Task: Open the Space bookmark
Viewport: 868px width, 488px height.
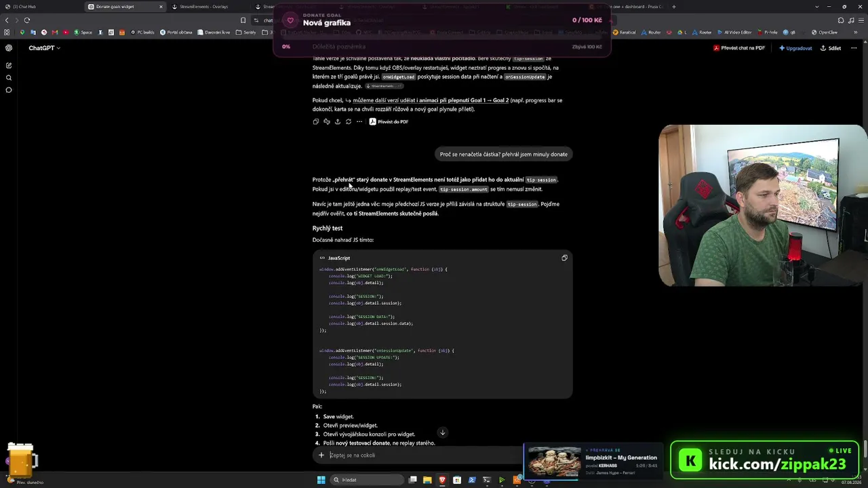Action: pos(83,33)
